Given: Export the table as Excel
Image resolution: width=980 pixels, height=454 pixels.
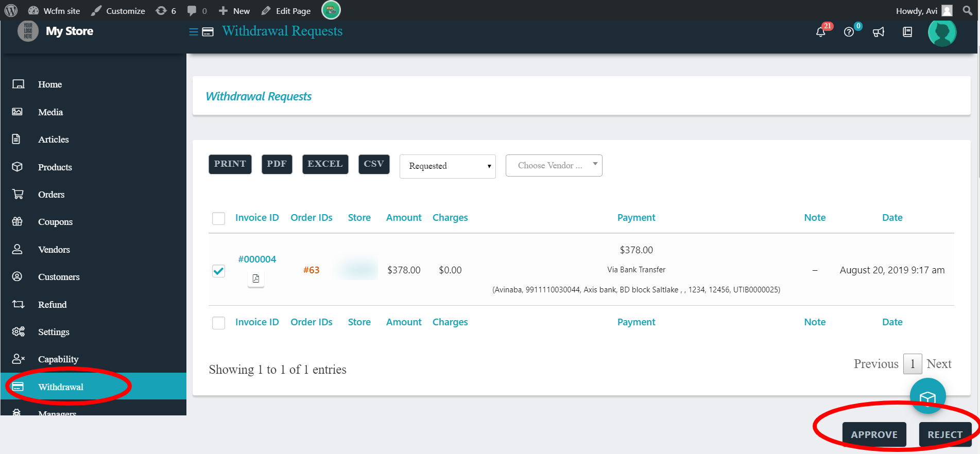Looking at the screenshot, I should point(325,164).
